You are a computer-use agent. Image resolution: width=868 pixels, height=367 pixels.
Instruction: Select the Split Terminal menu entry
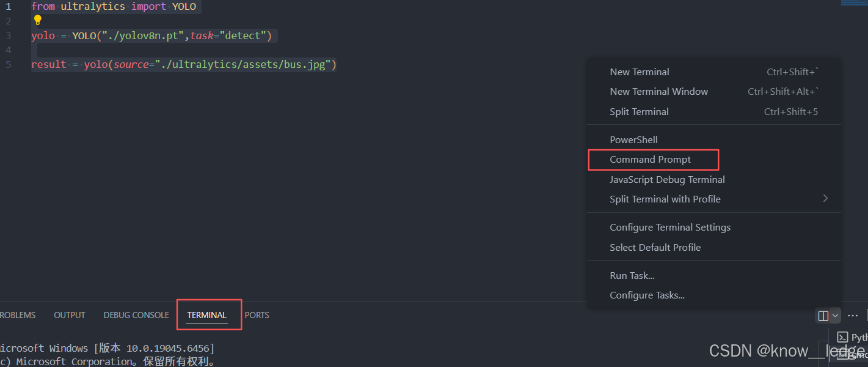tap(714, 112)
